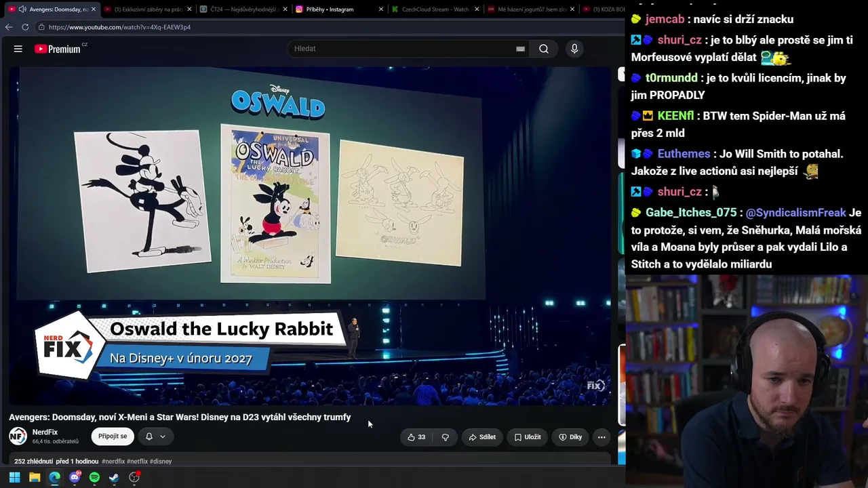Viewport: 868px width, 488px height.
Task: Switch to the KOZA BOI tab
Action: (x=604, y=9)
